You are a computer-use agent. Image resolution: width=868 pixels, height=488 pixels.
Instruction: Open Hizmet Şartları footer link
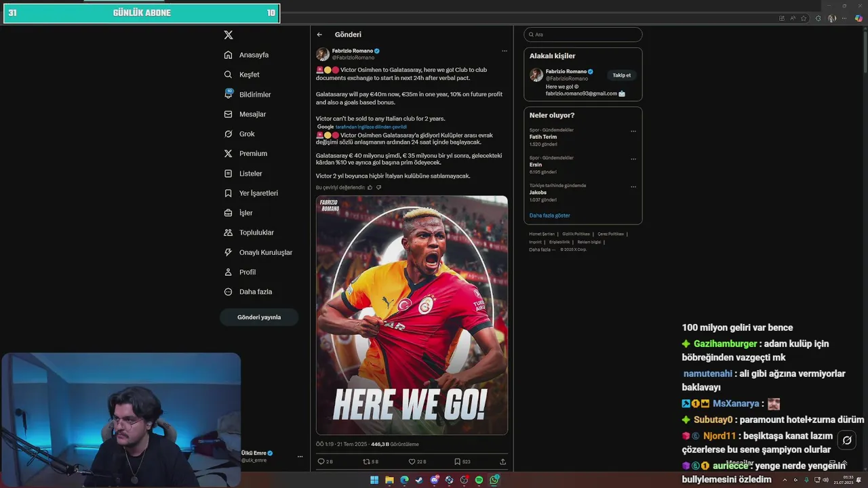(x=542, y=234)
